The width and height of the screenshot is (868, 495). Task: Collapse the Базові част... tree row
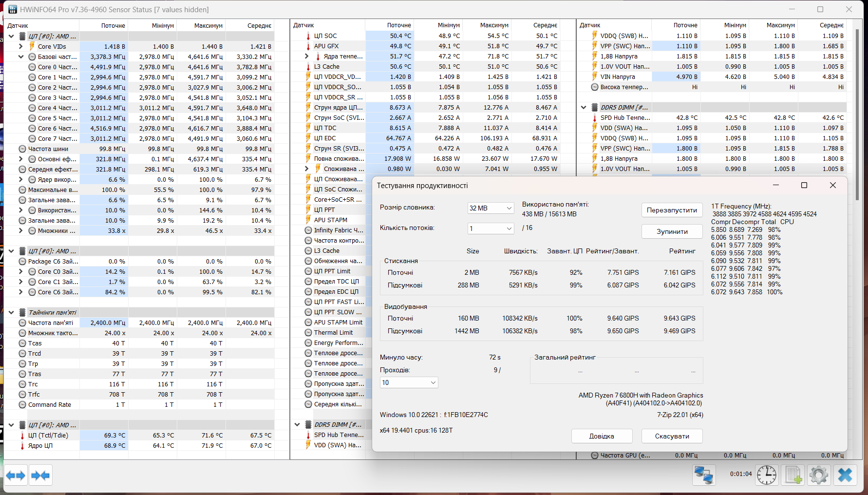click(20, 57)
